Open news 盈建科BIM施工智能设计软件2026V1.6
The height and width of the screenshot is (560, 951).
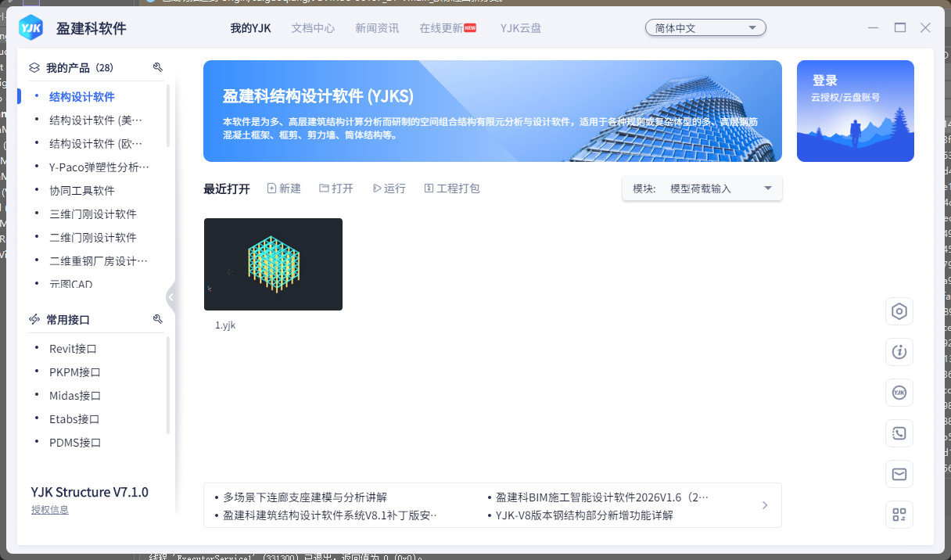click(603, 497)
